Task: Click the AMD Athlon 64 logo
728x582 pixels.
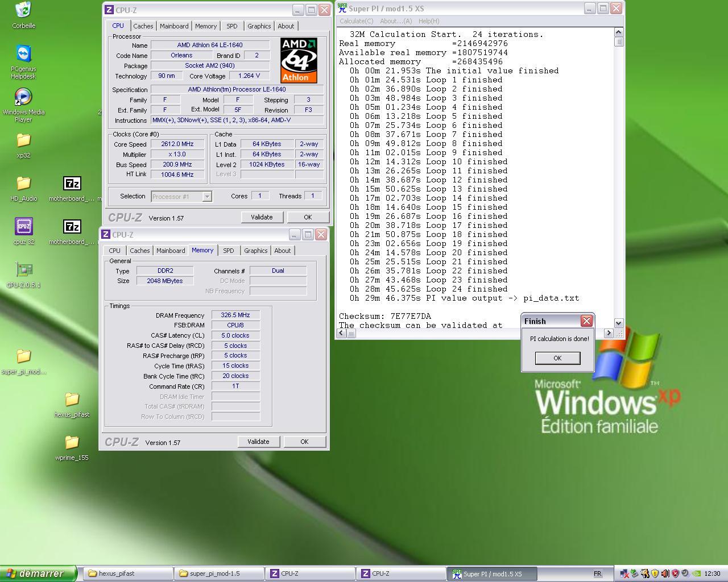Action: pos(299,60)
